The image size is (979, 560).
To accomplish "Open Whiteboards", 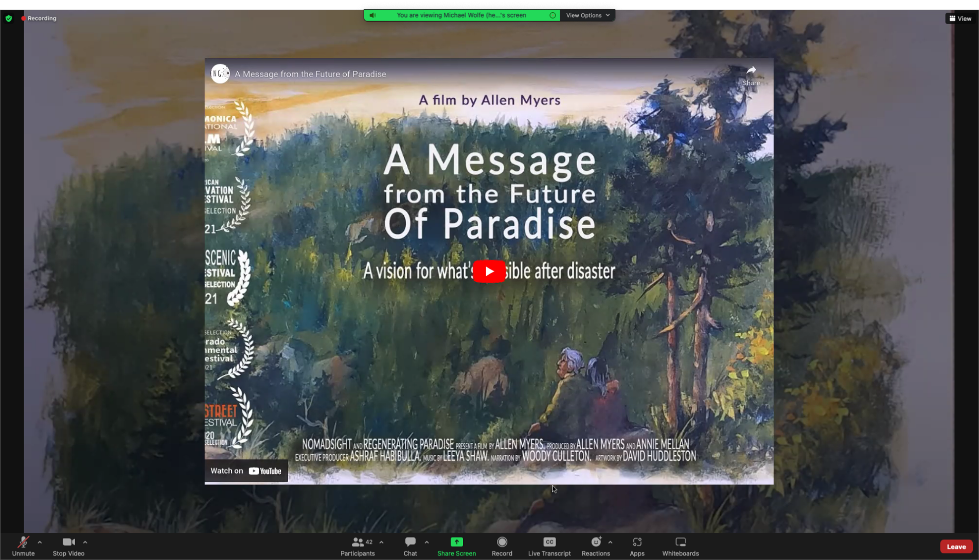I will (x=680, y=546).
